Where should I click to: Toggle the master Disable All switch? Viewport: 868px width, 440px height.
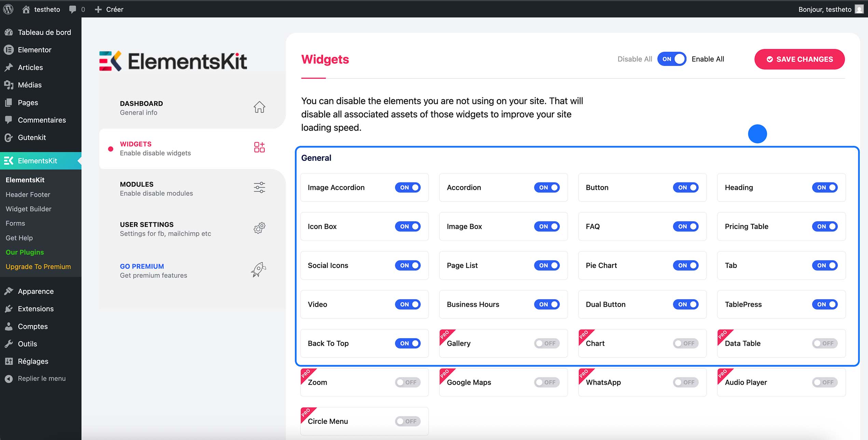pos(671,59)
